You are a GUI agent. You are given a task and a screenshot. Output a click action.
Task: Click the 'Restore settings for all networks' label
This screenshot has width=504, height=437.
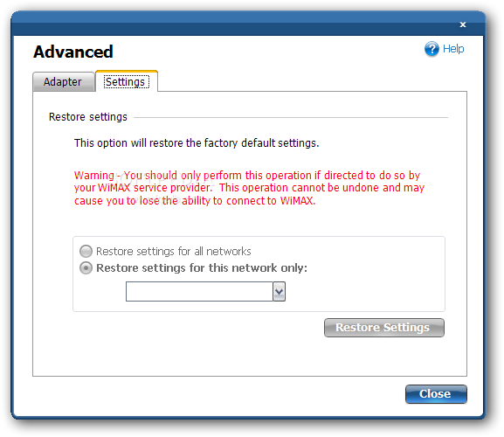pos(174,251)
